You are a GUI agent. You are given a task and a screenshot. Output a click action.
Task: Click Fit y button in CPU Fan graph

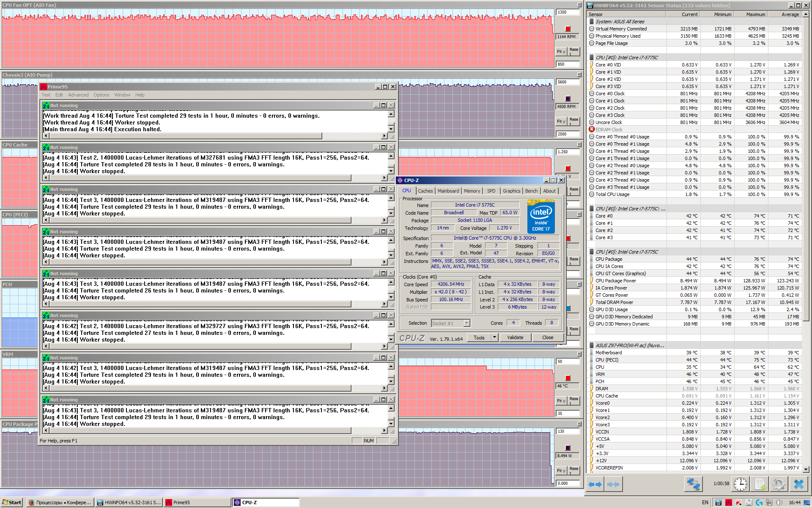(561, 52)
